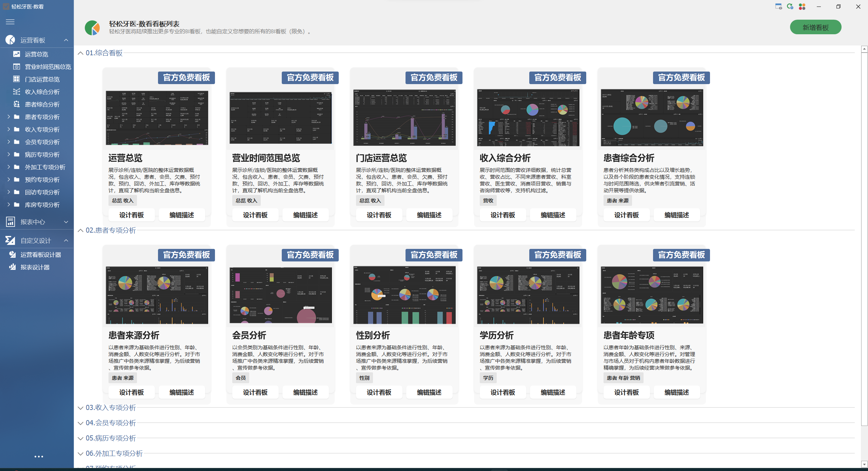
Task: Click 编辑描述 on the 营业时间范围总览 card
Action: 305,215
